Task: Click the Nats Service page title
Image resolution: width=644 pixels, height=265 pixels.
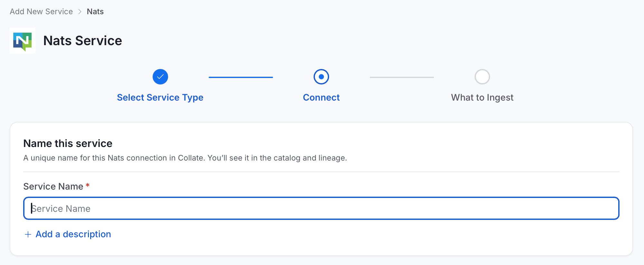Action: click(x=83, y=41)
